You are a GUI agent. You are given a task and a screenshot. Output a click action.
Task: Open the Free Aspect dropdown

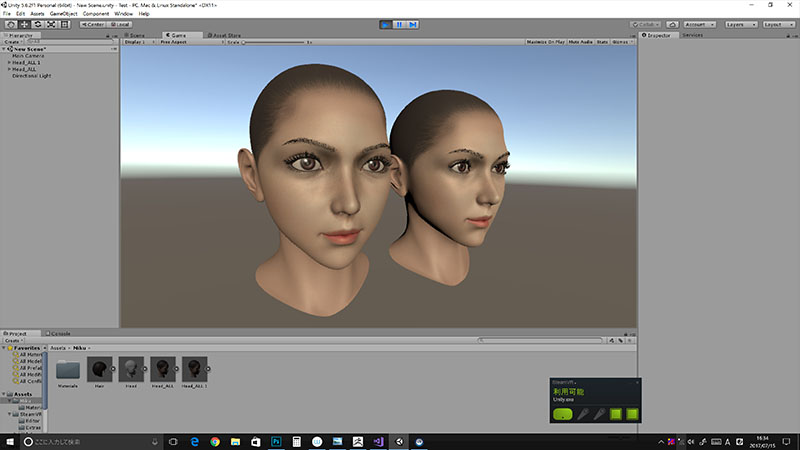(191, 42)
